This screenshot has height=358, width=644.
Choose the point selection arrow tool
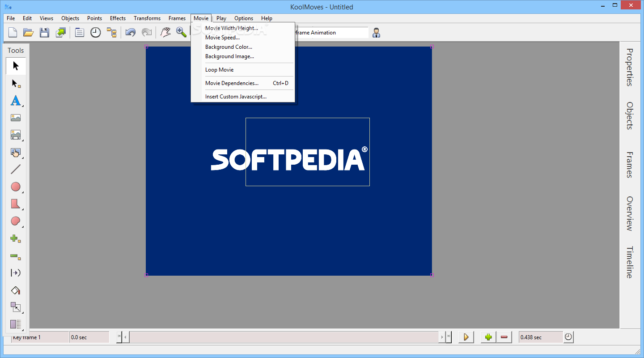click(16, 84)
